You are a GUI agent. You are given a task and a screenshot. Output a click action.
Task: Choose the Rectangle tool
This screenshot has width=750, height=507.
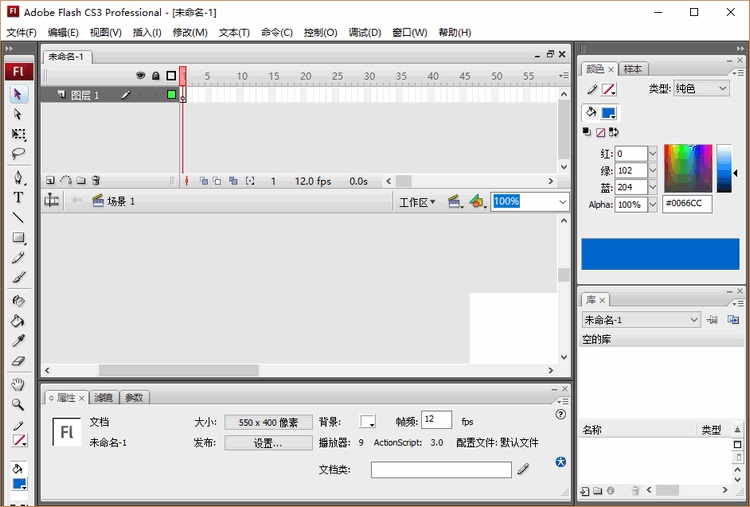click(18, 237)
